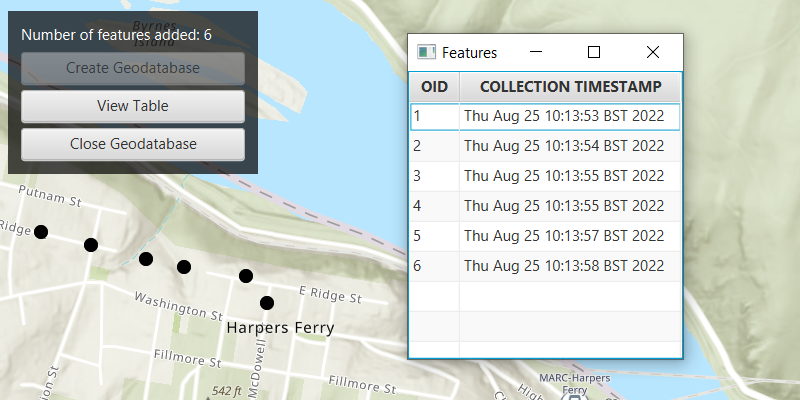This screenshot has width=800, height=400.
Task: Select feature point on Ridge street label
Action: point(41,232)
